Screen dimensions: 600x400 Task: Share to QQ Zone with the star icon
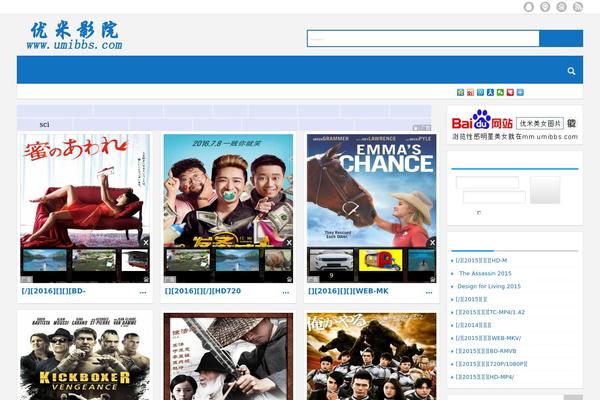click(460, 92)
